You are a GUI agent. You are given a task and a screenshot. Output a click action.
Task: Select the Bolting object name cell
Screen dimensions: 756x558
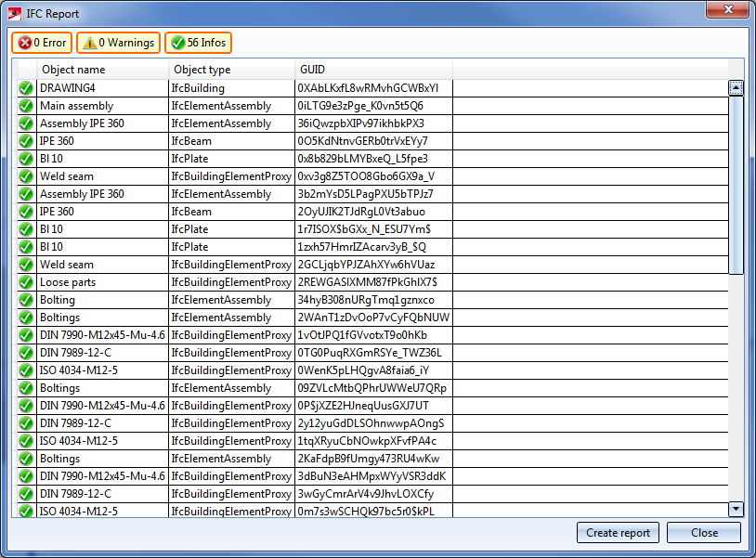[x=103, y=300]
